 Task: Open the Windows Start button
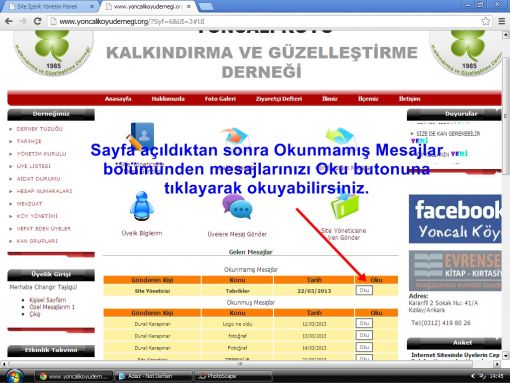click(13, 376)
